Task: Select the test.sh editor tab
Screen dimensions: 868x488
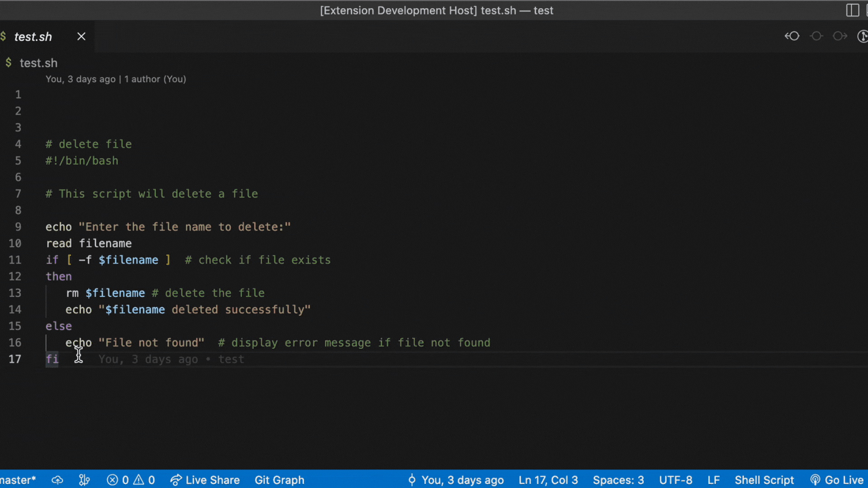Action: pos(33,37)
